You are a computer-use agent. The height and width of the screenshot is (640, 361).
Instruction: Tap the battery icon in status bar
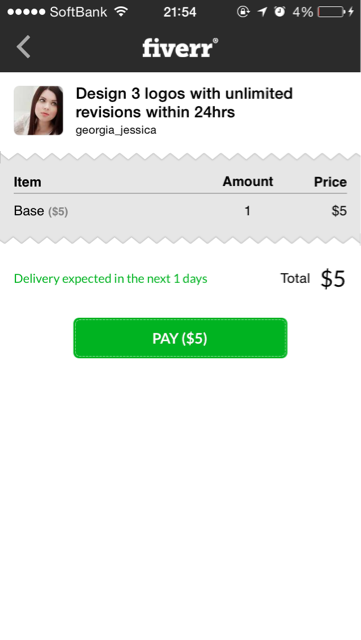[x=331, y=12]
